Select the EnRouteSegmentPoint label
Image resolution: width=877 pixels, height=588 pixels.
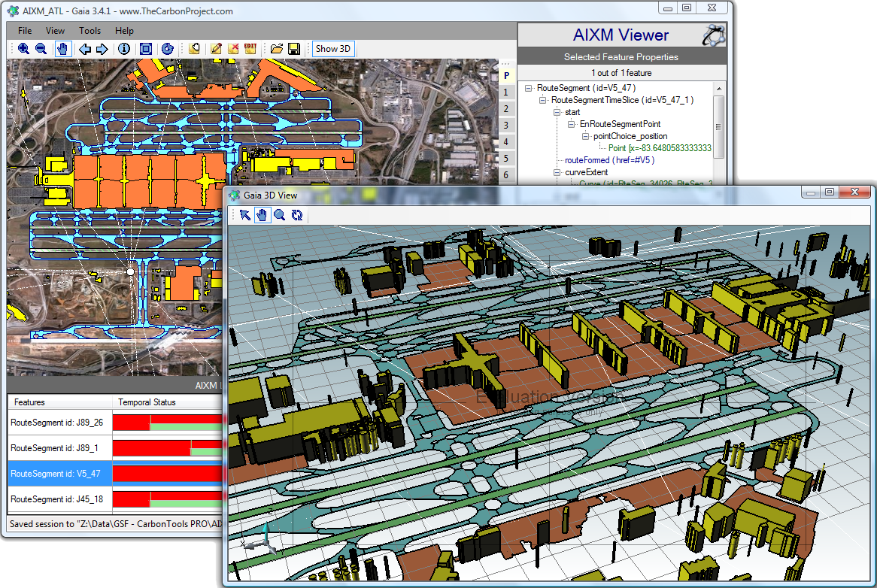(x=621, y=124)
